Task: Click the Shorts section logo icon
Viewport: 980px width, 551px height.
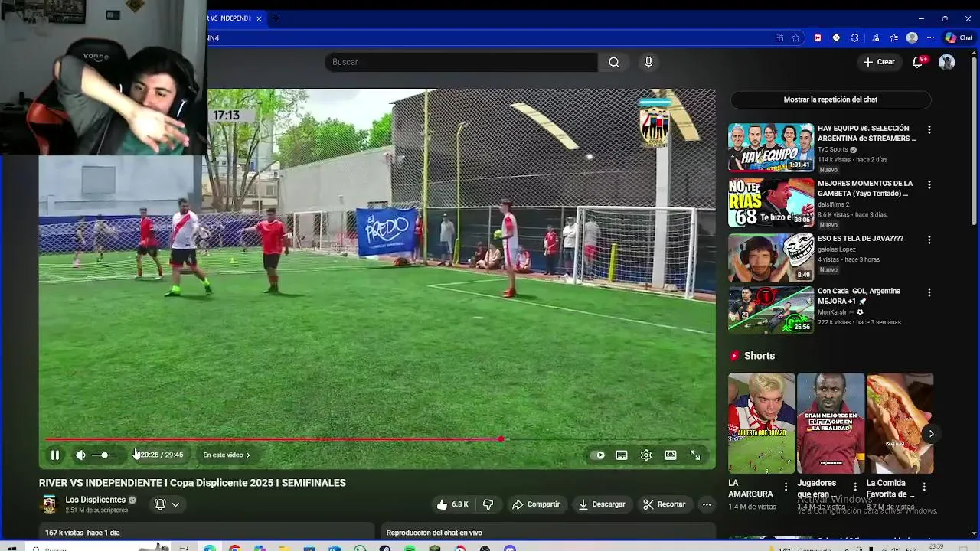Action: click(x=735, y=356)
